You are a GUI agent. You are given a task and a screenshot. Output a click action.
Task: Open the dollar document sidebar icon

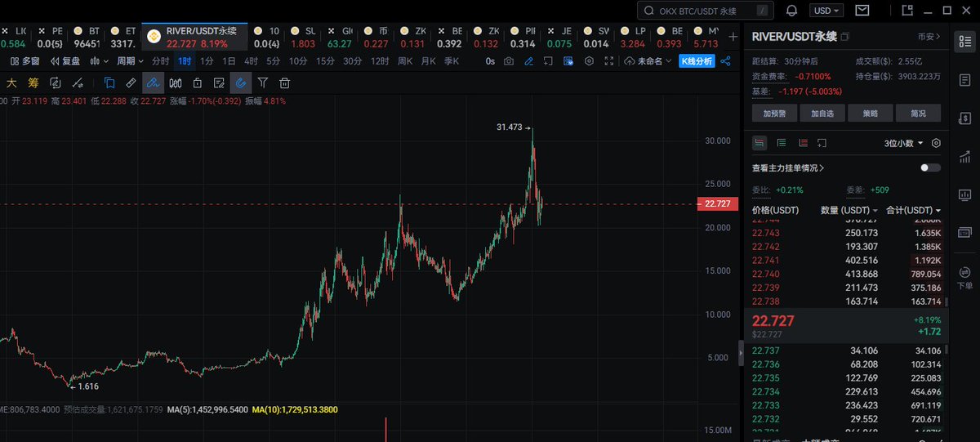(965, 118)
